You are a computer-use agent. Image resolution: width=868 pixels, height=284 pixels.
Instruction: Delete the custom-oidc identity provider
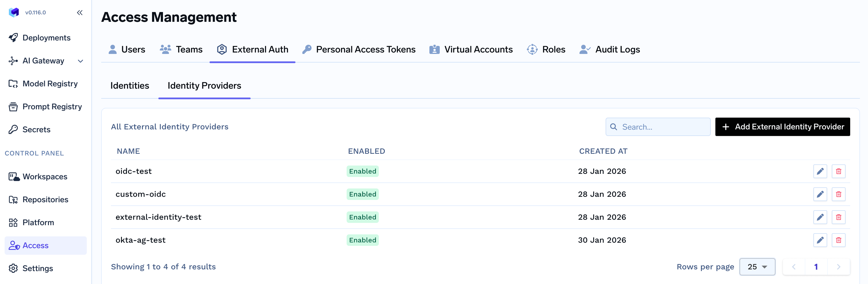click(838, 194)
